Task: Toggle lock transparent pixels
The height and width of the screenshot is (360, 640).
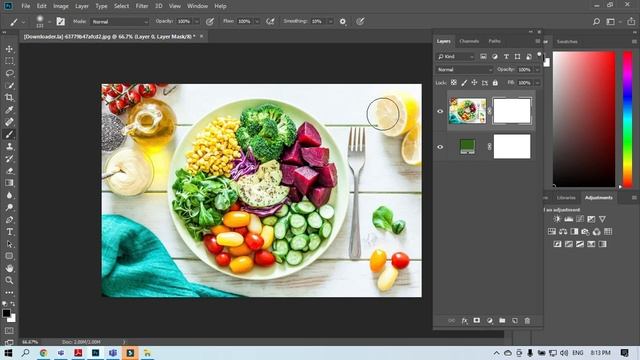Action: pos(453,83)
